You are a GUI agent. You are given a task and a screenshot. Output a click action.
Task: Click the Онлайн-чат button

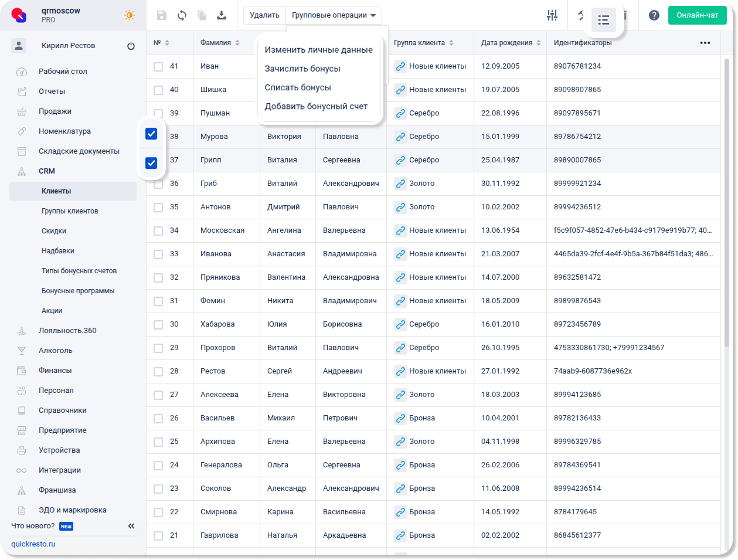coord(697,15)
